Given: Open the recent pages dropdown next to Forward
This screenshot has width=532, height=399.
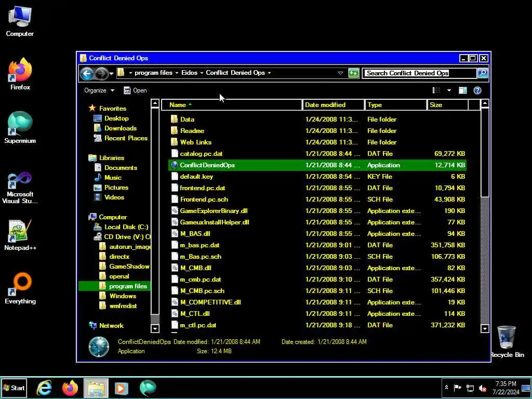Looking at the screenshot, I should click(x=111, y=74).
